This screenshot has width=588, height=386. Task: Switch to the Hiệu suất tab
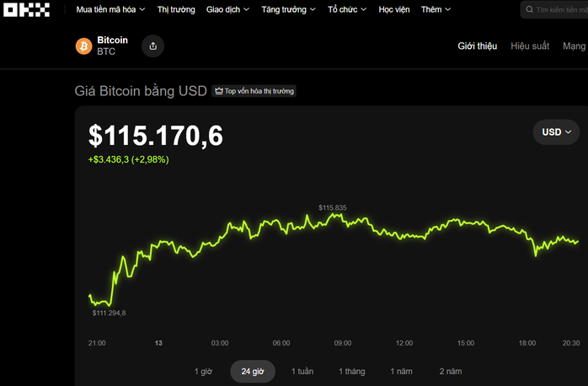(x=528, y=46)
